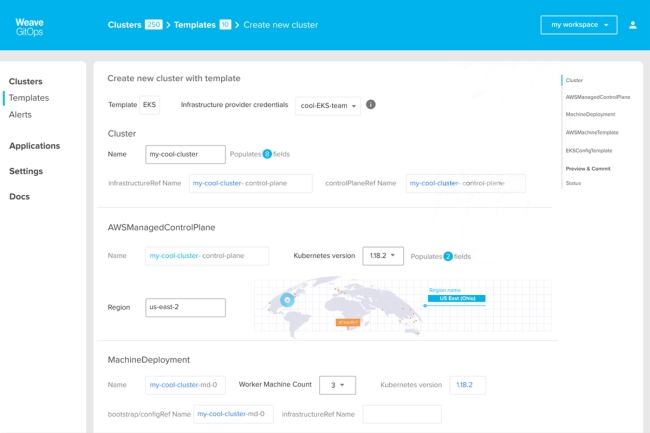650x433 pixels.
Task: Open Settings in the sidebar
Action: (26, 171)
